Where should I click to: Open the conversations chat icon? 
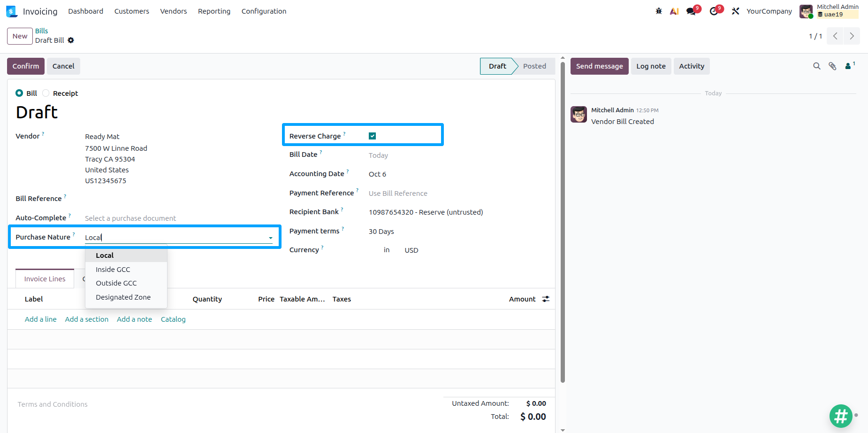click(691, 11)
